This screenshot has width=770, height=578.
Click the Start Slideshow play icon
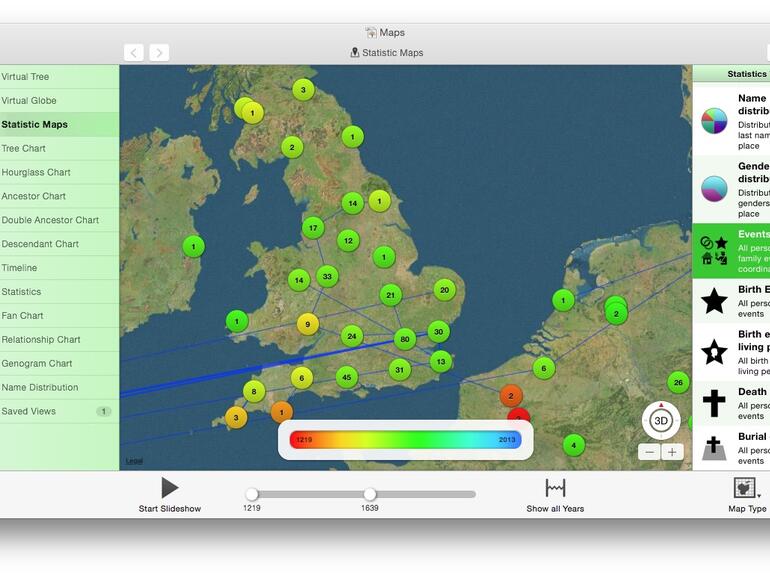[x=170, y=488]
